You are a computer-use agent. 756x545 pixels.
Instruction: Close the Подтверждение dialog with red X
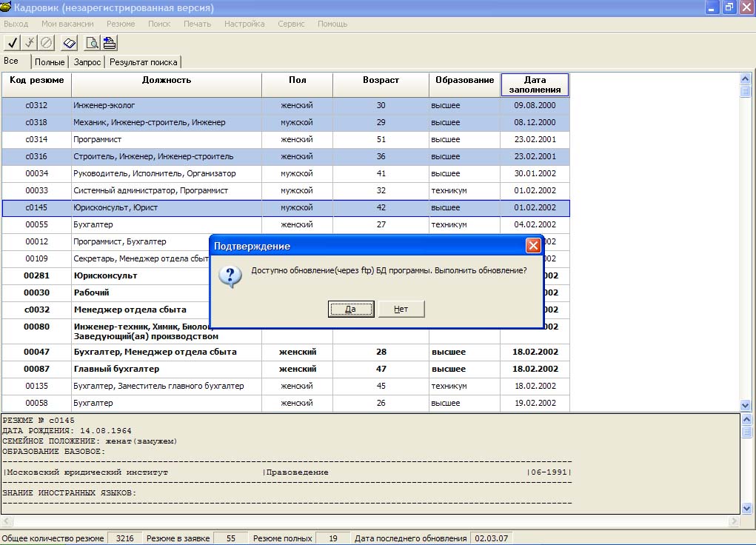[x=533, y=246]
